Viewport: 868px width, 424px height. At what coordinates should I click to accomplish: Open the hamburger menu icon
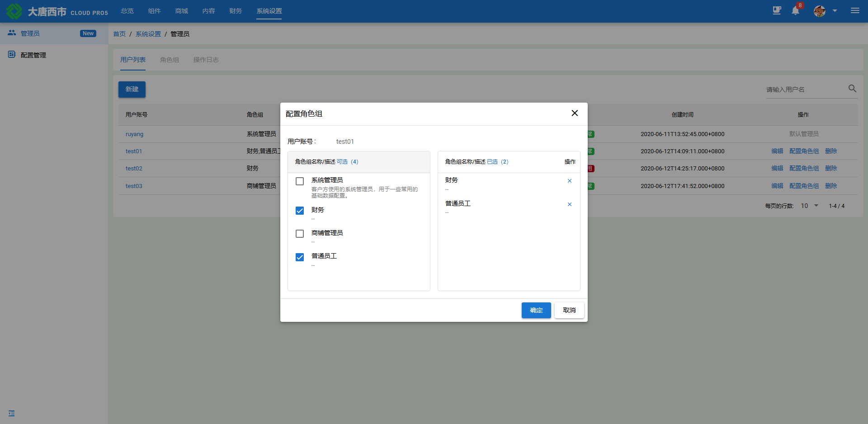pos(855,10)
